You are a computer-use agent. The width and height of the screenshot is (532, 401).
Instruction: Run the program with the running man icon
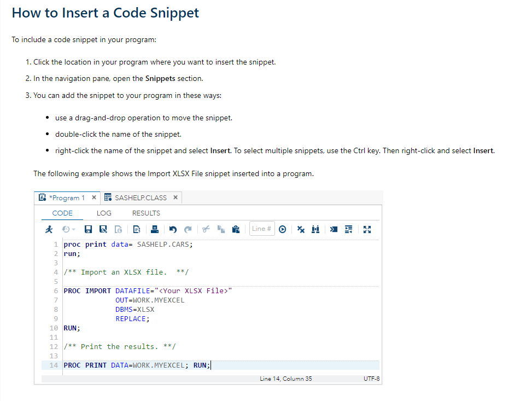coord(48,229)
